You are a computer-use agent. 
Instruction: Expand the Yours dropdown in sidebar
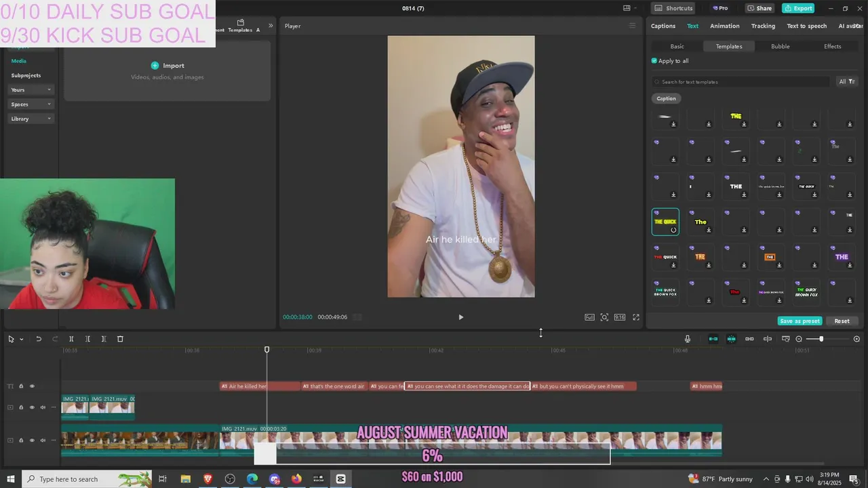pos(31,90)
